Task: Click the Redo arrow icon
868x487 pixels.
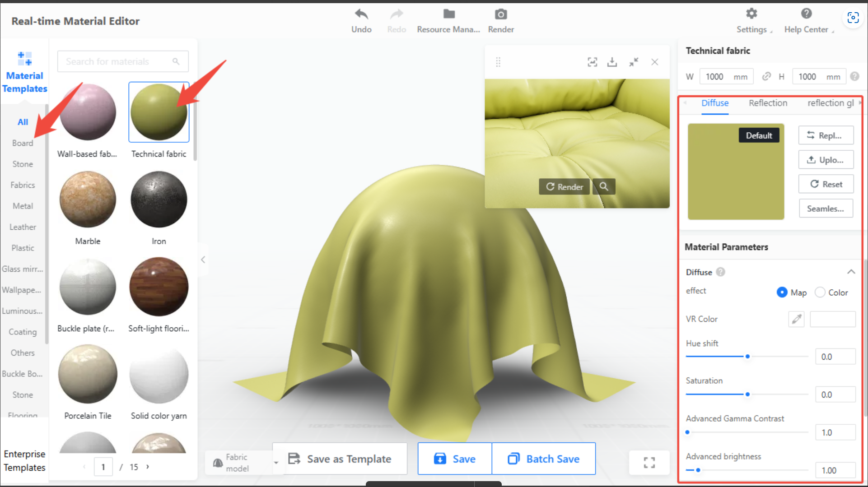Action: pos(397,14)
